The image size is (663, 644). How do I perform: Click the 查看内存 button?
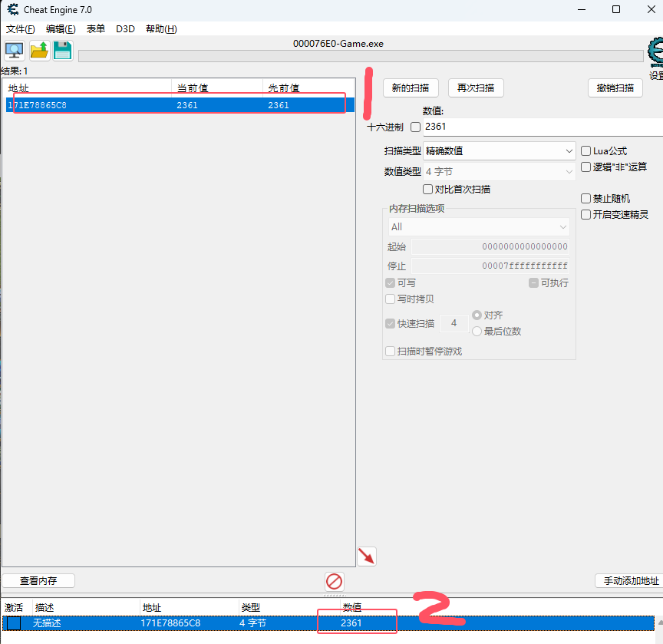tap(38, 580)
